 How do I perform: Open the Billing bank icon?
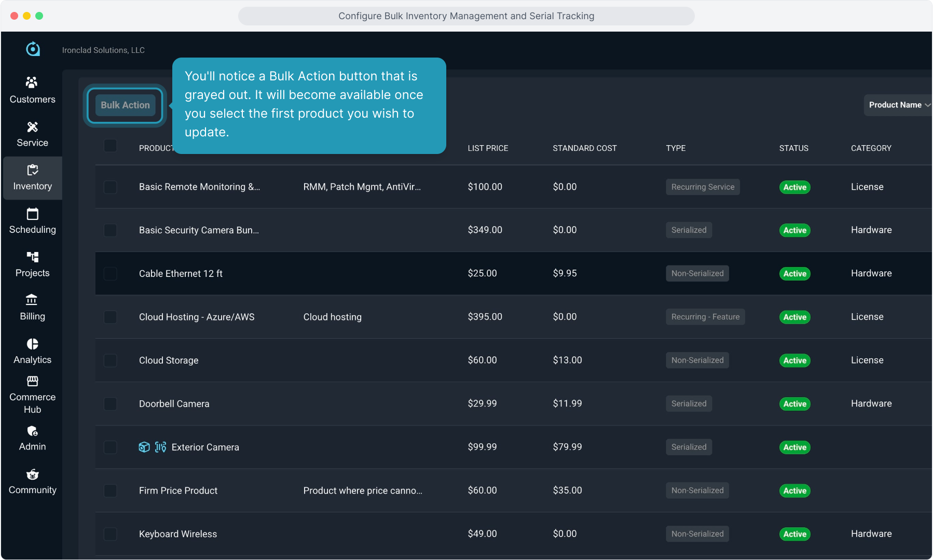[x=32, y=300]
